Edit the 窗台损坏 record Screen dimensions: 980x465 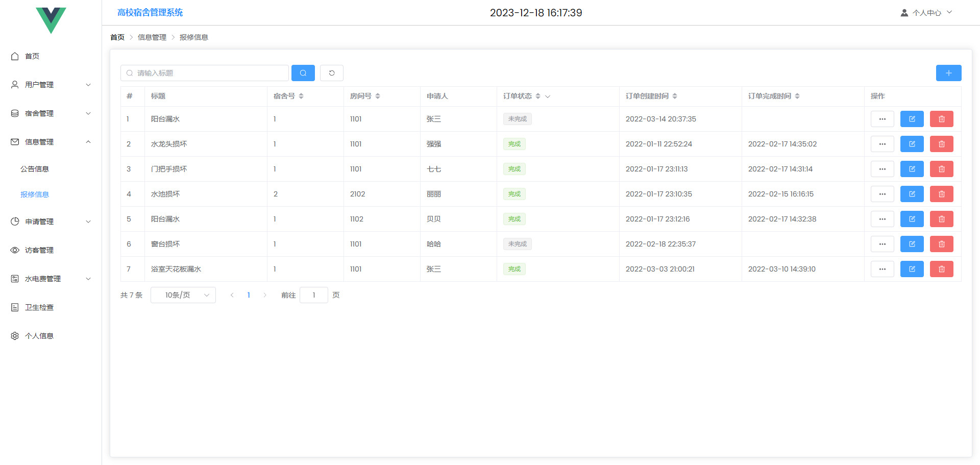click(x=912, y=244)
